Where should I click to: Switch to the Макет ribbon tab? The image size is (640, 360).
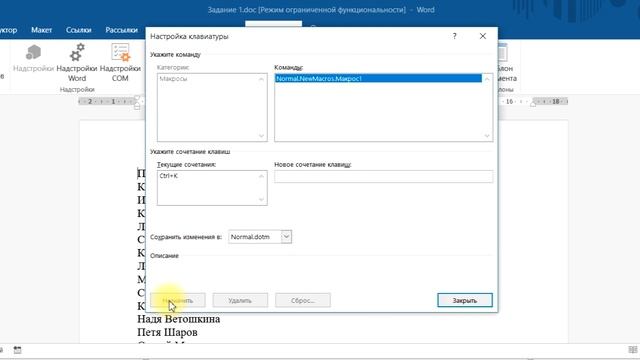coord(41,30)
